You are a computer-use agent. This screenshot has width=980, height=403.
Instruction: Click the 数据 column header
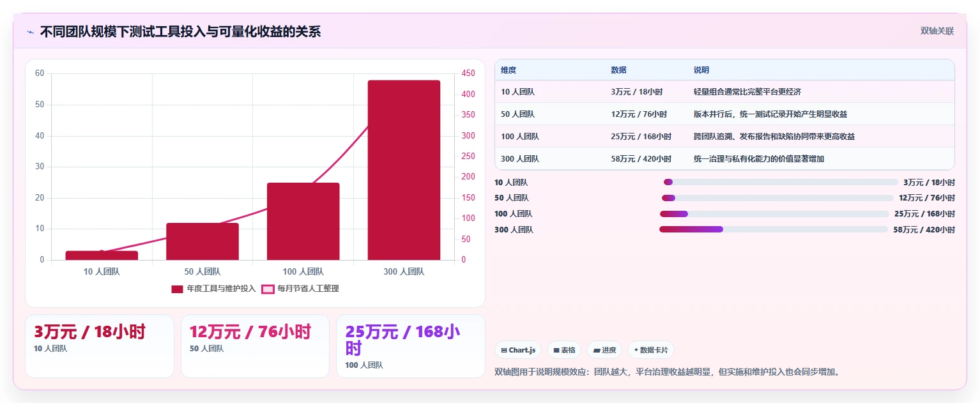618,70
